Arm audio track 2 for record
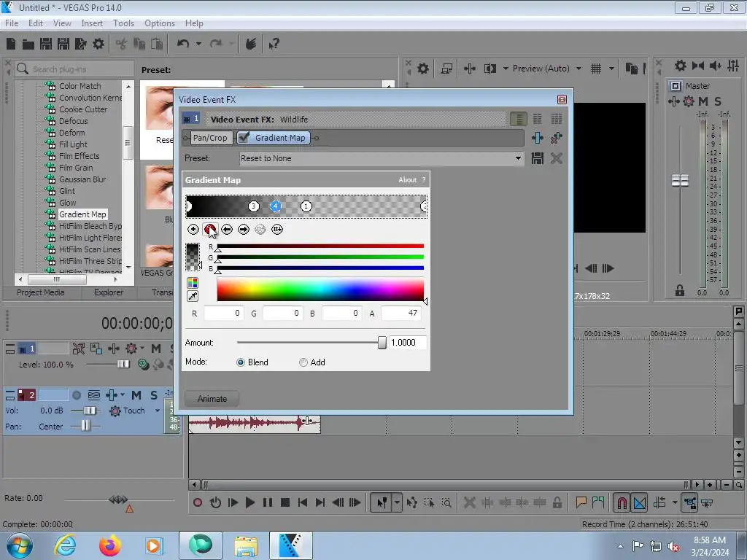The image size is (747, 560). pyautogui.click(x=76, y=395)
